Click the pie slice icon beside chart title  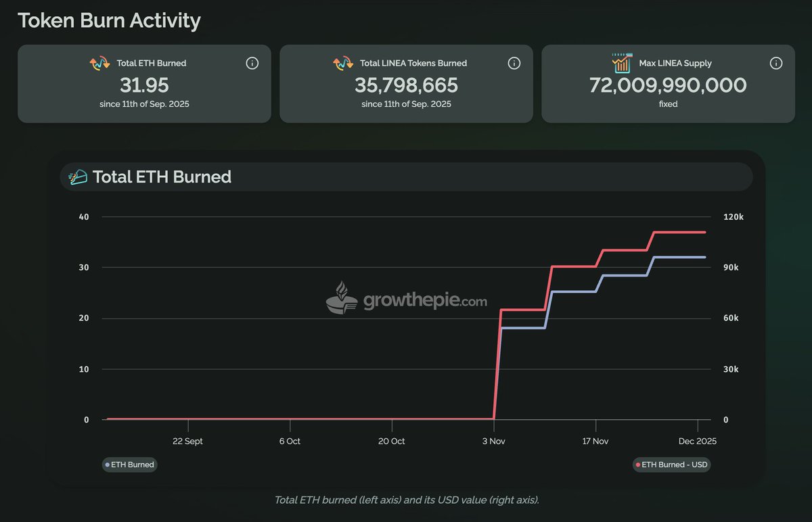(78, 177)
